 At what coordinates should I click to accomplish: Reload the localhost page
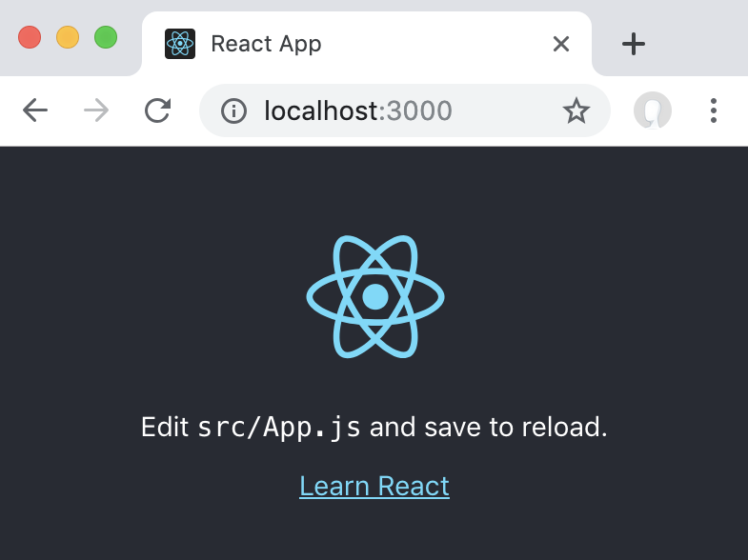click(x=157, y=111)
